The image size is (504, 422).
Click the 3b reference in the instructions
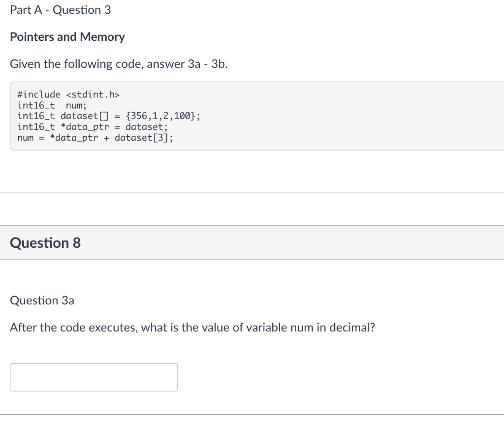click(219, 64)
